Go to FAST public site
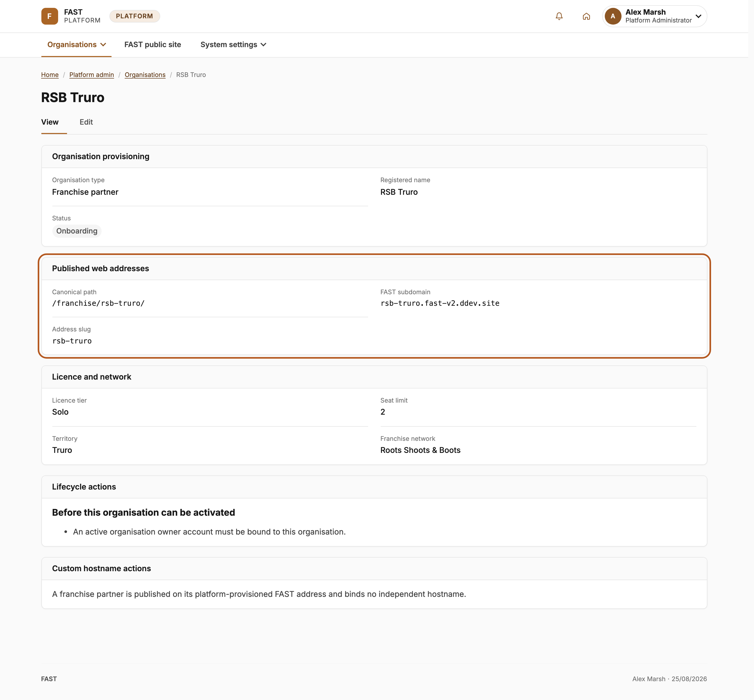 tap(153, 45)
